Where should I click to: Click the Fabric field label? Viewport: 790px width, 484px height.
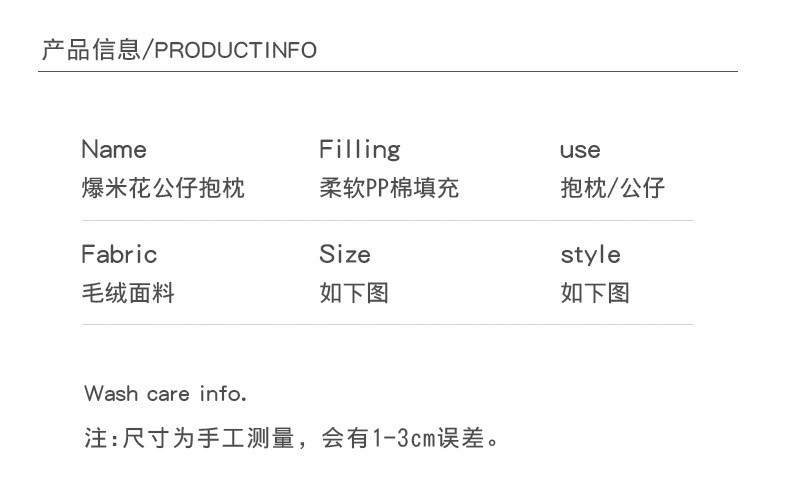(x=119, y=255)
